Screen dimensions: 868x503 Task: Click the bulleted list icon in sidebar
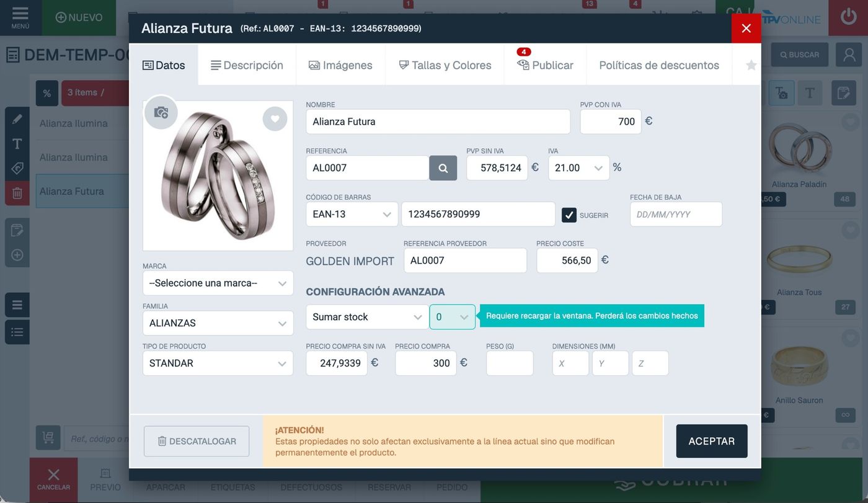point(17,332)
